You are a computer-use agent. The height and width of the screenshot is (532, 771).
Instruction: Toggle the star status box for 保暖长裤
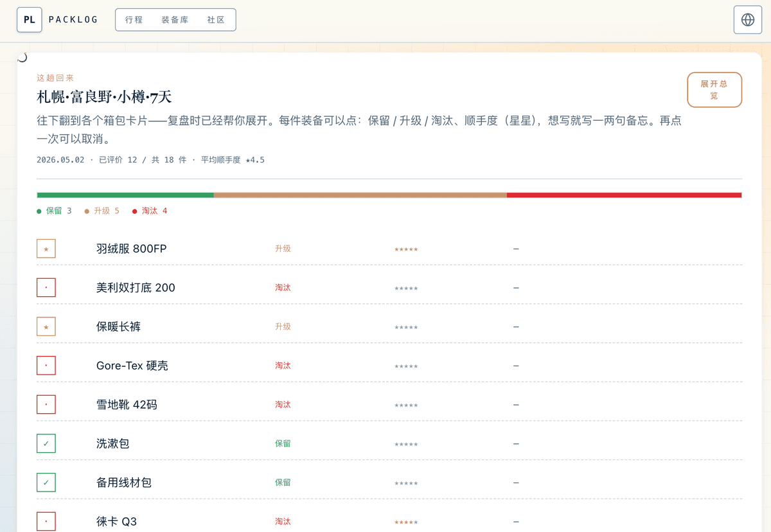(46, 326)
